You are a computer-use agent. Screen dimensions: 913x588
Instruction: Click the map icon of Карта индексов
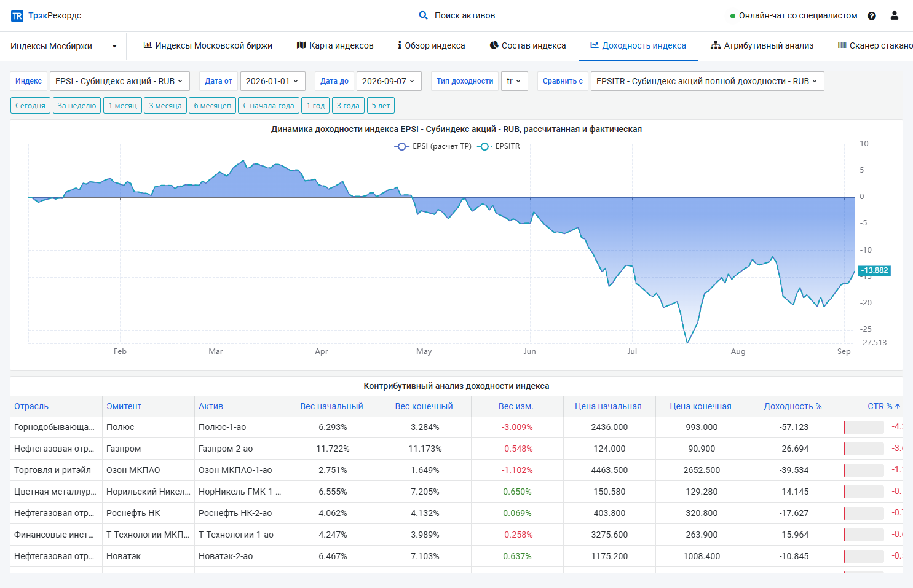click(301, 45)
